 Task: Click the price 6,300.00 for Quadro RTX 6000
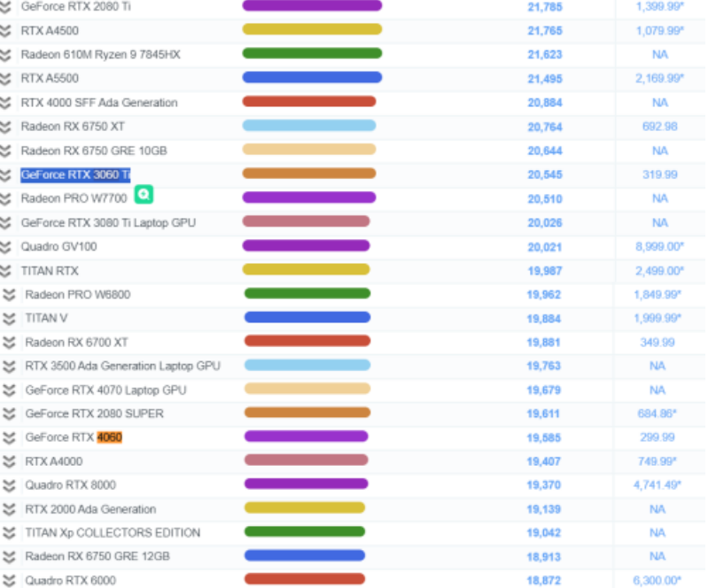pyautogui.click(x=657, y=580)
